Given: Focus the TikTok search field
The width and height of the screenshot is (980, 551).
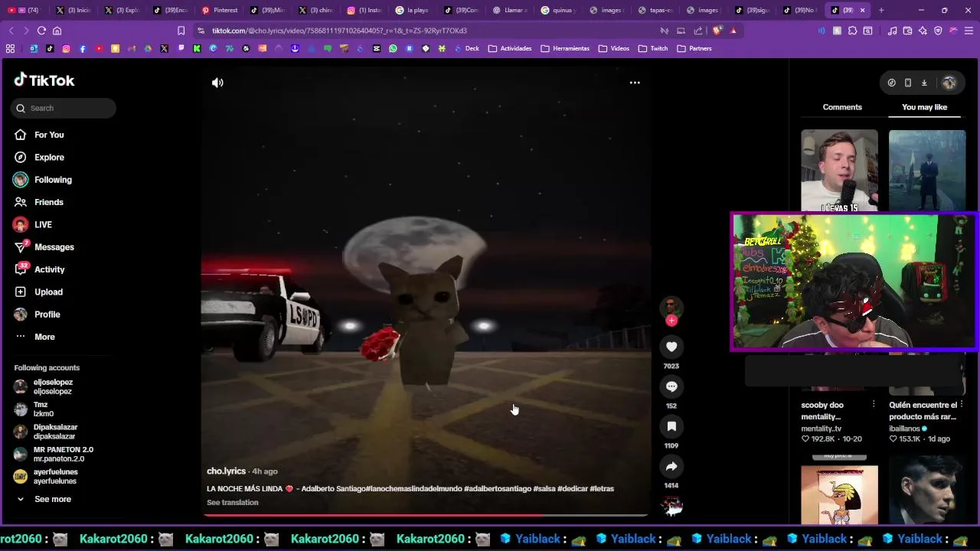Looking at the screenshot, I should (64, 108).
